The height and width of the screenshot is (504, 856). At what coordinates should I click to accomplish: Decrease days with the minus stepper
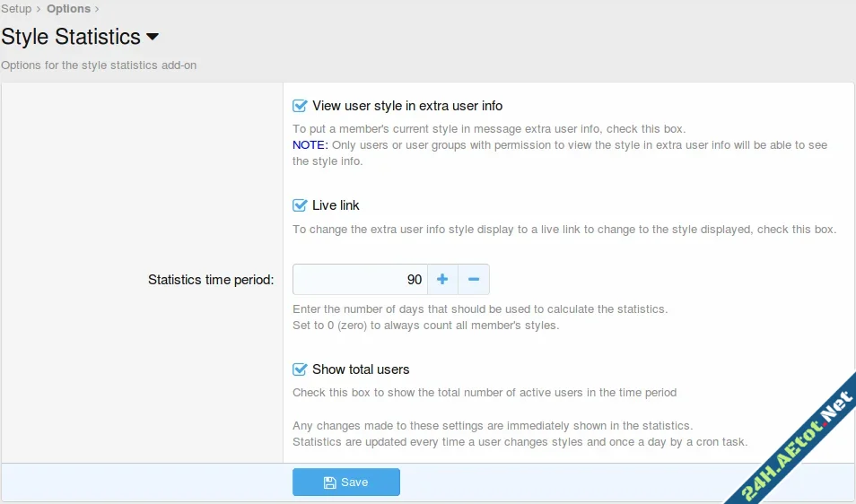(x=474, y=280)
